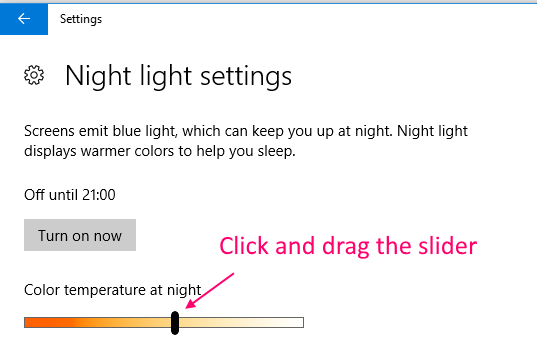Click the Settings window title text

coord(81,19)
